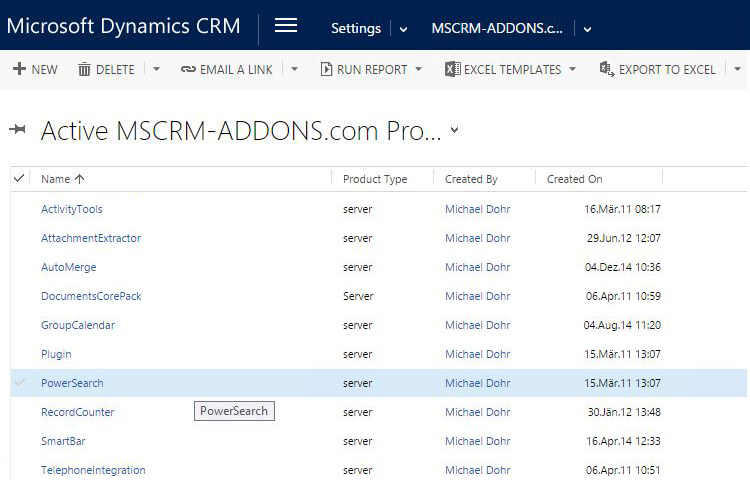Viewport: 750px width, 488px height.
Task: Open the ActivityTools record
Action: click(x=72, y=209)
